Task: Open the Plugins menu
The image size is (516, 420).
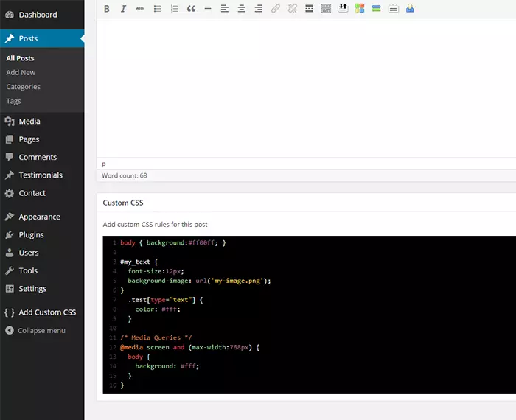Action: 31,235
